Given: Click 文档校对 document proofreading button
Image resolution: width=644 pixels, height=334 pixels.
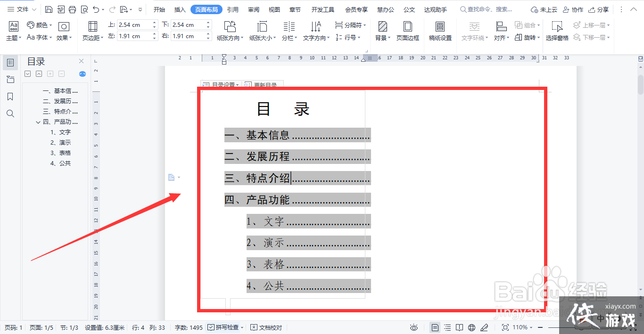Looking at the screenshot, I should (x=266, y=327).
